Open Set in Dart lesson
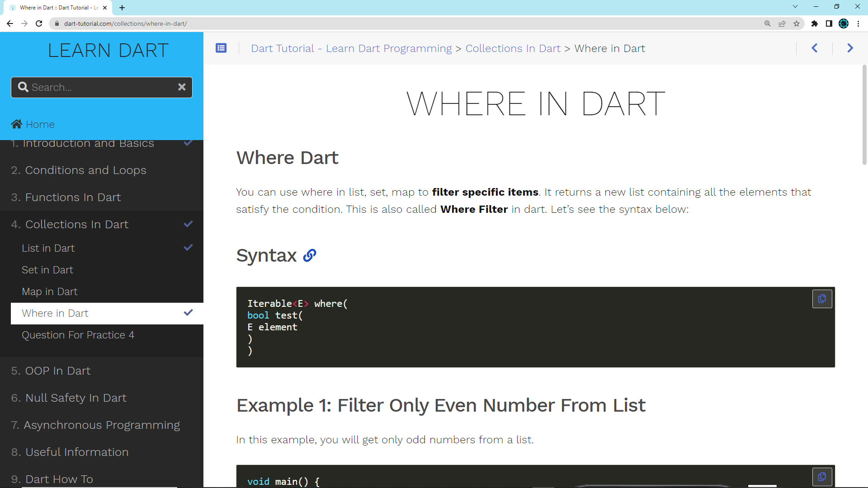868x488 pixels. point(47,270)
